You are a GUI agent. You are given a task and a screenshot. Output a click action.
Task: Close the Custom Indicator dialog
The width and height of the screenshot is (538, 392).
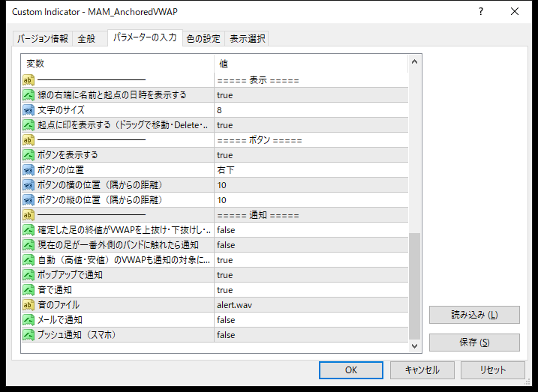click(x=515, y=12)
